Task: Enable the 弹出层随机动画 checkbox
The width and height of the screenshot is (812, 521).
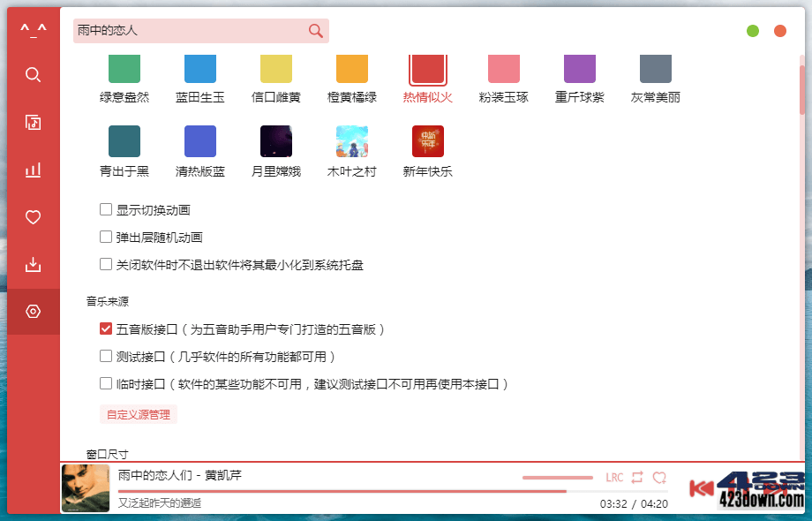Action: 106,237
